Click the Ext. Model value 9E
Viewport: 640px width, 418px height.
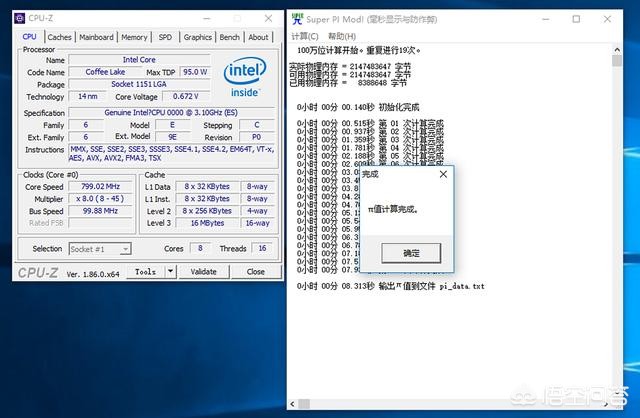pos(173,137)
